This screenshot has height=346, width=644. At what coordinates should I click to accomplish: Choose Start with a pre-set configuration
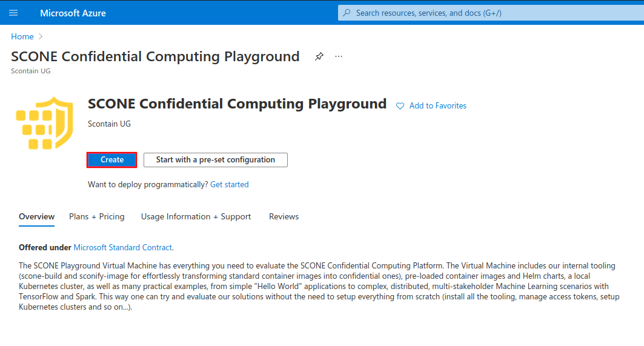pyautogui.click(x=216, y=160)
